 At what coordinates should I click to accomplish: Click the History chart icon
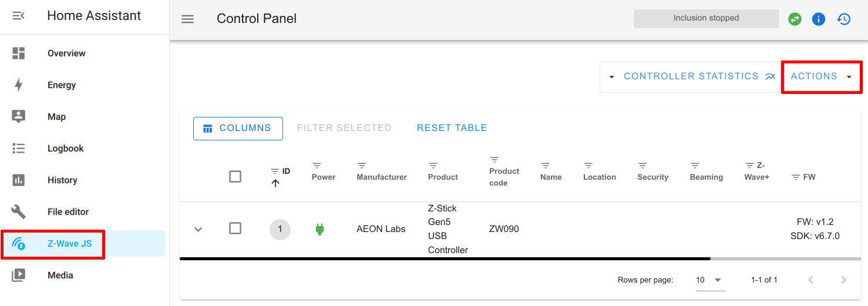click(18, 180)
